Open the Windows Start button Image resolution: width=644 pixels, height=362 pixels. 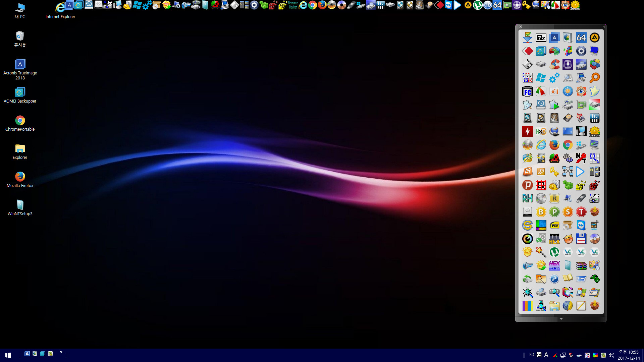pyautogui.click(x=8, y=355)
